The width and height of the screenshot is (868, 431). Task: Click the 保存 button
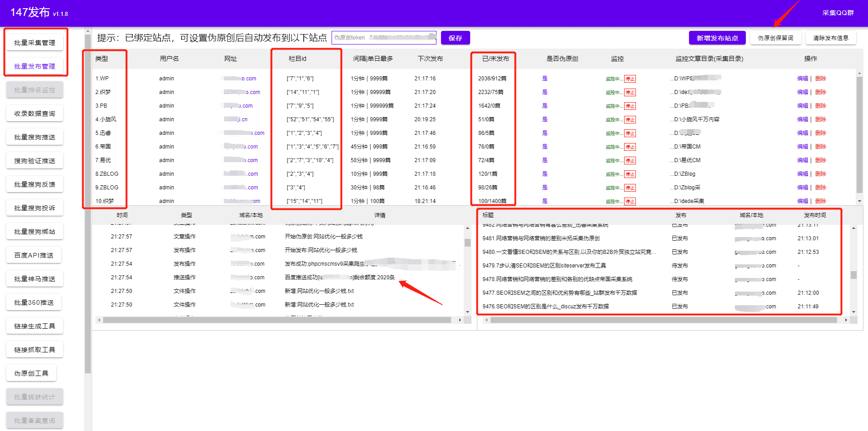[455, 38]
